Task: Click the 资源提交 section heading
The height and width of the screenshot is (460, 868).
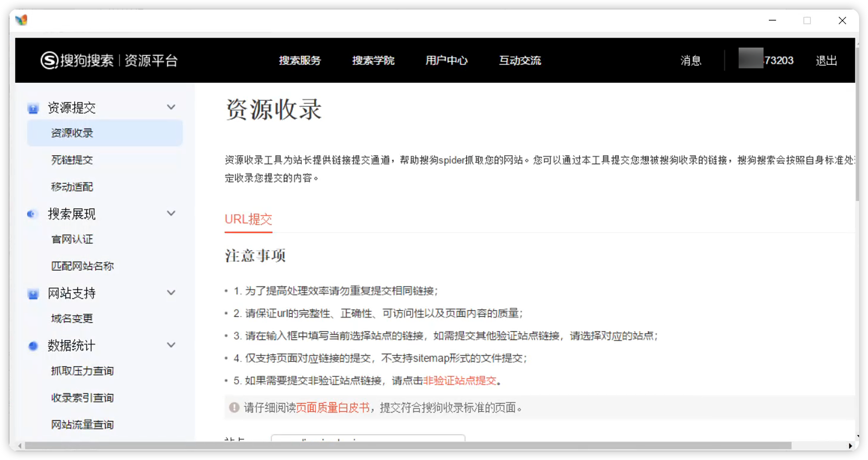Action: click(71, 108)
